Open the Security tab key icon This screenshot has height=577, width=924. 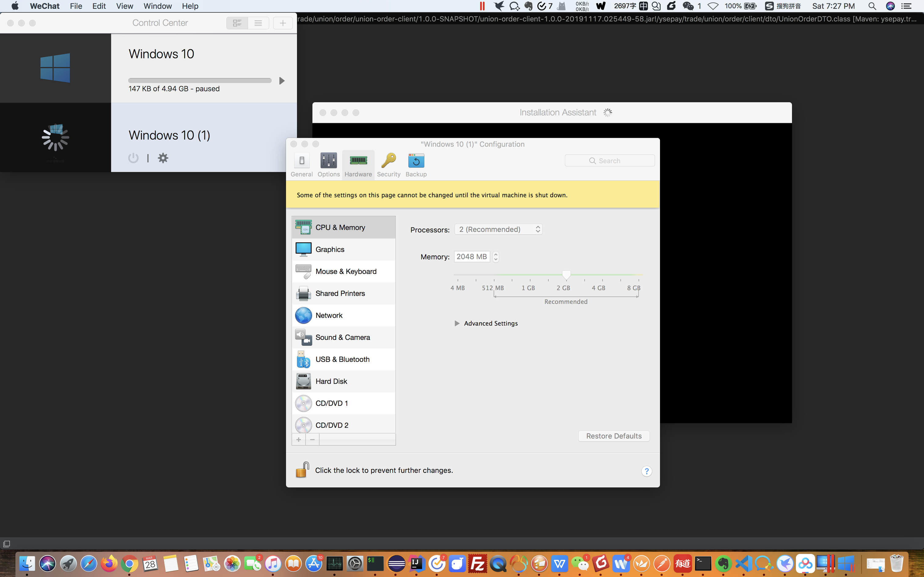pos(388,161)
